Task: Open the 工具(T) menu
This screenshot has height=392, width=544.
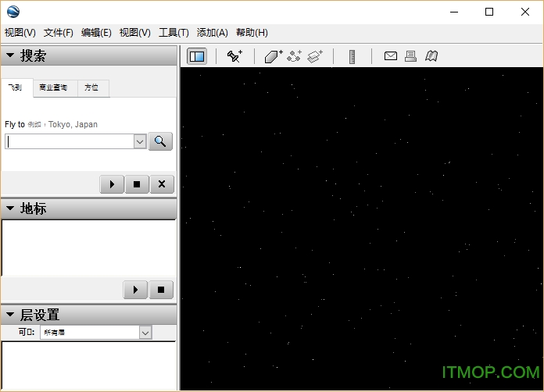Action: [174, 32]
